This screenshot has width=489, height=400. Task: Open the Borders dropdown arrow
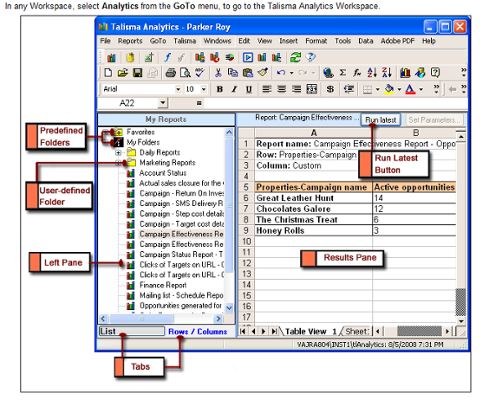377,89
